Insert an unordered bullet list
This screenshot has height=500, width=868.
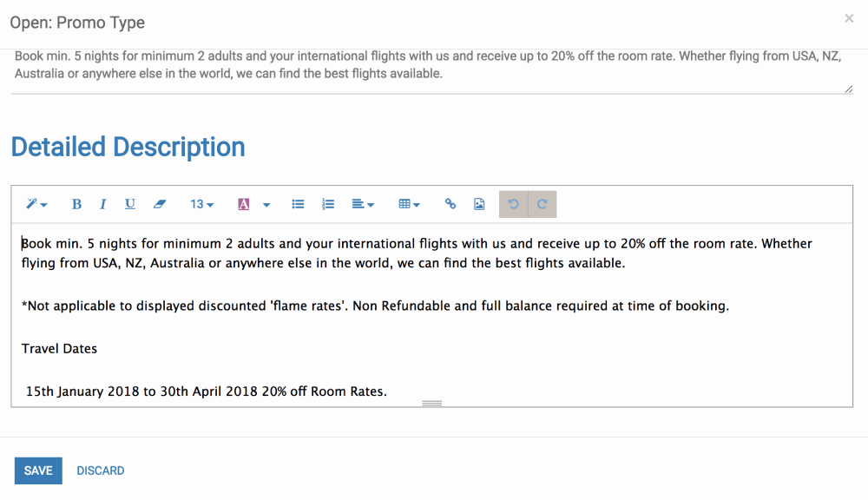pyautogui.click(x=298, y=204)
